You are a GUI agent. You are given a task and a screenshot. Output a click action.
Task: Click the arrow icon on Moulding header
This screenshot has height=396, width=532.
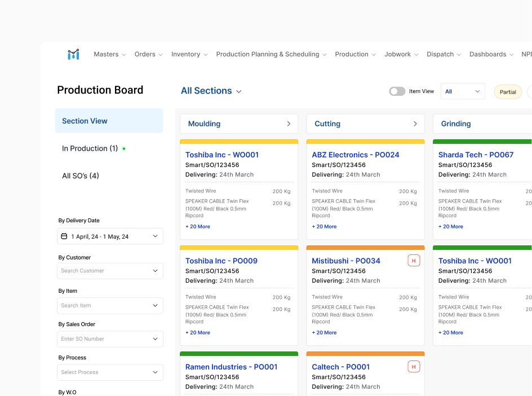(289, 124)
